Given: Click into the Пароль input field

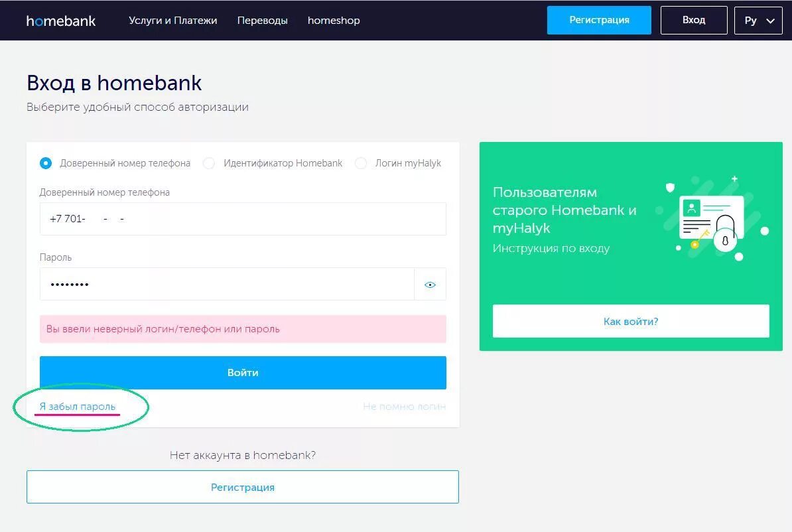Looking at the screenshot, I should [226, 285].
